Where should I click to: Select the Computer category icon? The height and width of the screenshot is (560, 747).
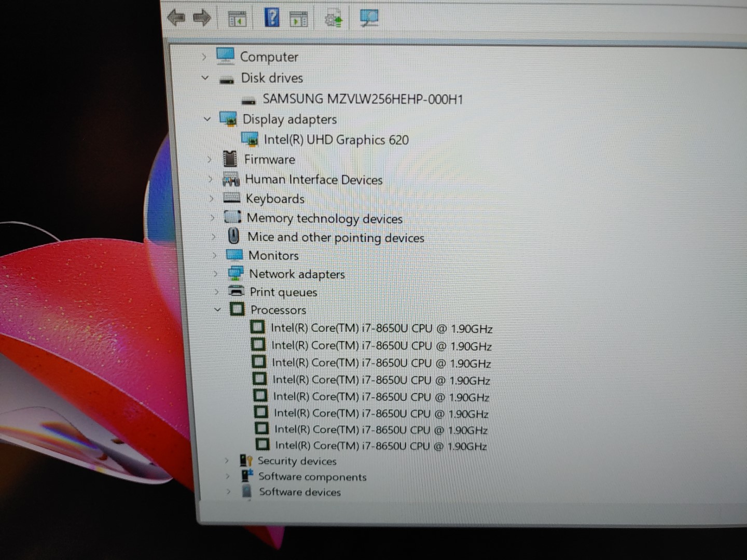tap(225, 55)
